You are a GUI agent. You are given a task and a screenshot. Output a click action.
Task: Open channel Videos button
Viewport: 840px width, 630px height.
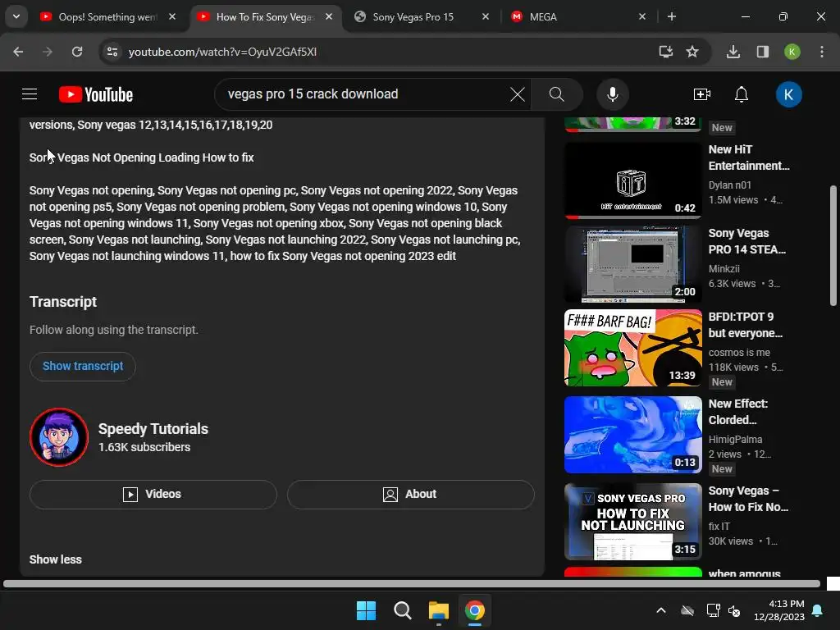pos(153,494)
